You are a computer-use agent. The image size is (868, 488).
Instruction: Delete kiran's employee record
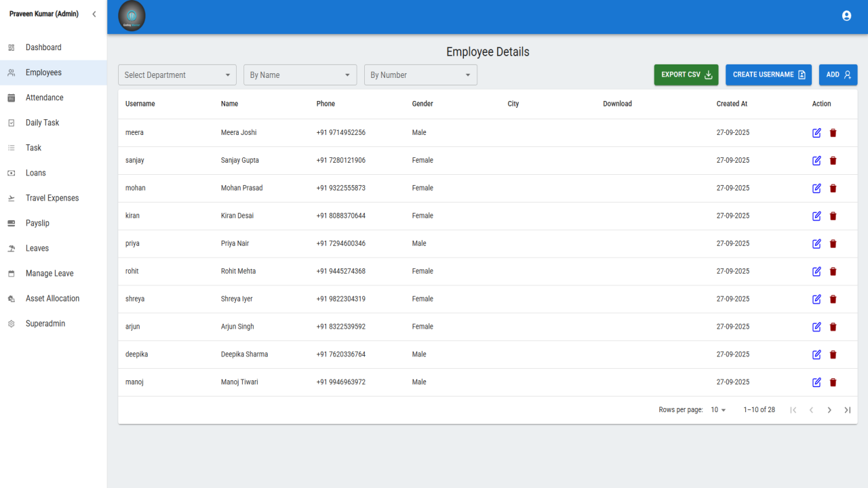(833, 216)
